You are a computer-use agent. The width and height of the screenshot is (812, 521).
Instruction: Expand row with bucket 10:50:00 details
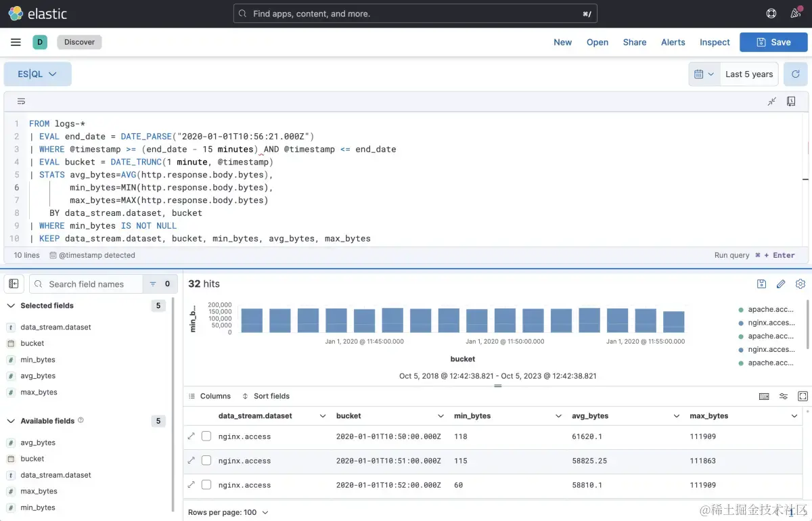point(191,436)
